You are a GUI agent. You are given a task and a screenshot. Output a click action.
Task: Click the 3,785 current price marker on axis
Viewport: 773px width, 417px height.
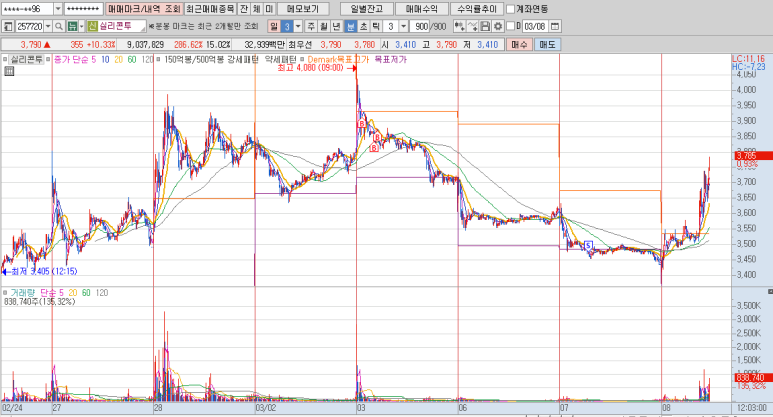pos(752,156)
